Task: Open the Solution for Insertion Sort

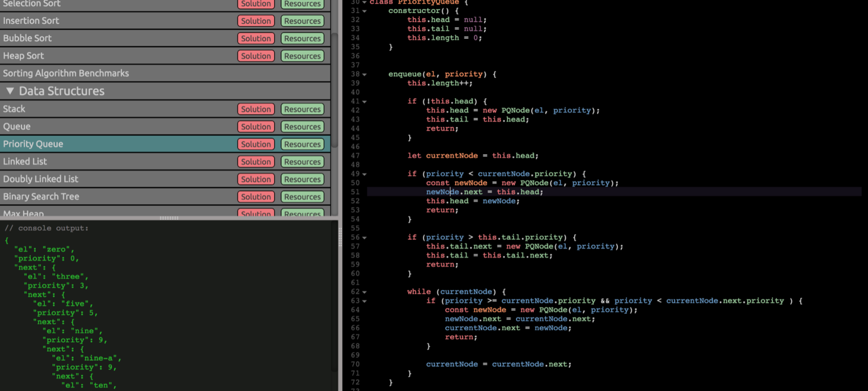Action: coord(256,21)
